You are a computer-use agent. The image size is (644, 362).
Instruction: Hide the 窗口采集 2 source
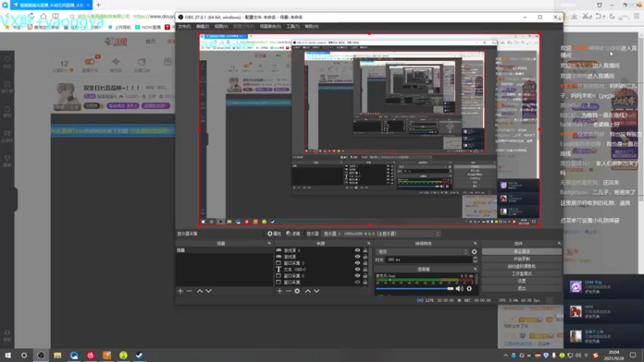(x=357, y=276)
